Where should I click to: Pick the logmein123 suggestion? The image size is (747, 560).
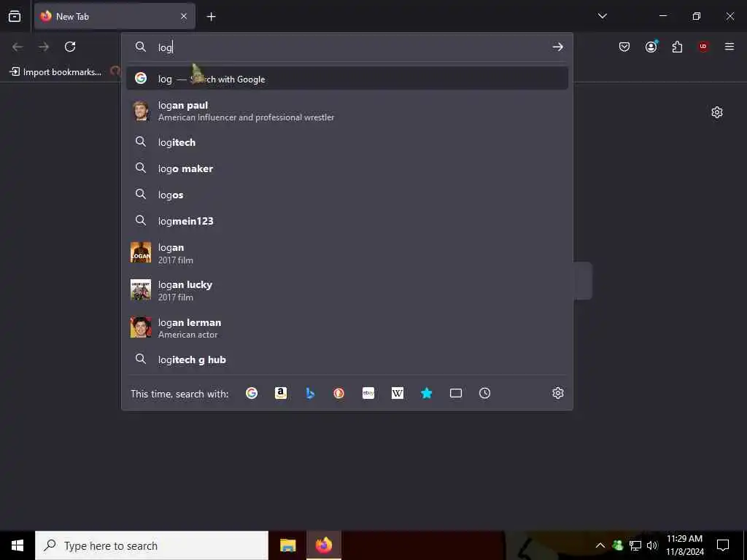[x=347, y=221]
